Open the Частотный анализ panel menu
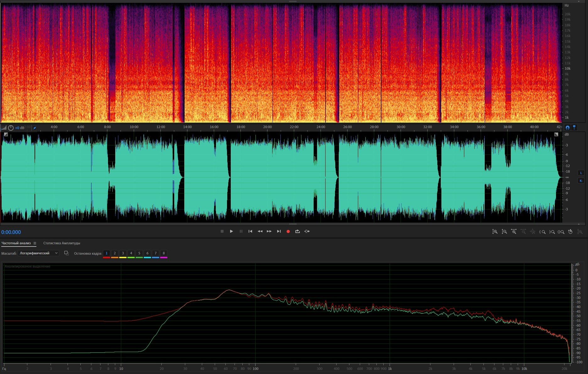 [x=35, y=243]
